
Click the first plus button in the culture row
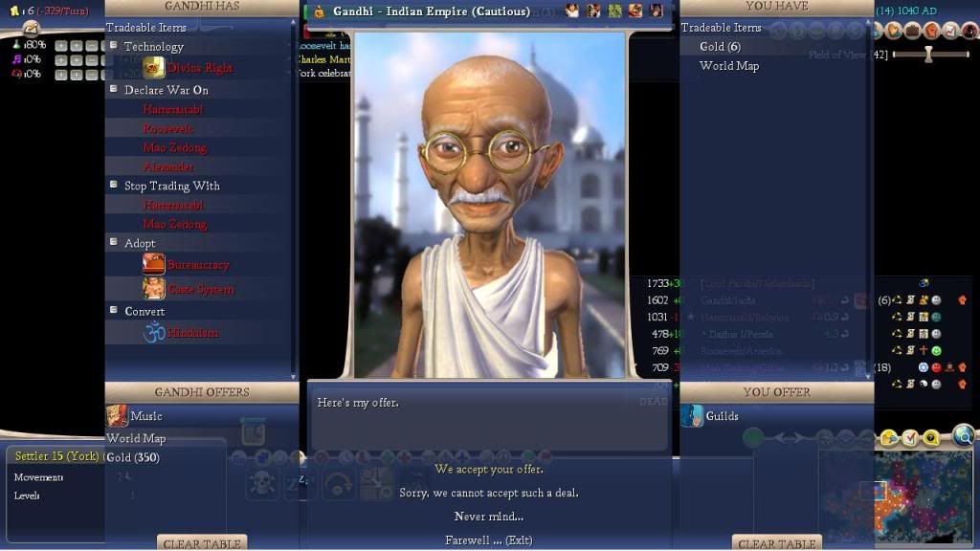pyautogui.click(x=60, y=60)
